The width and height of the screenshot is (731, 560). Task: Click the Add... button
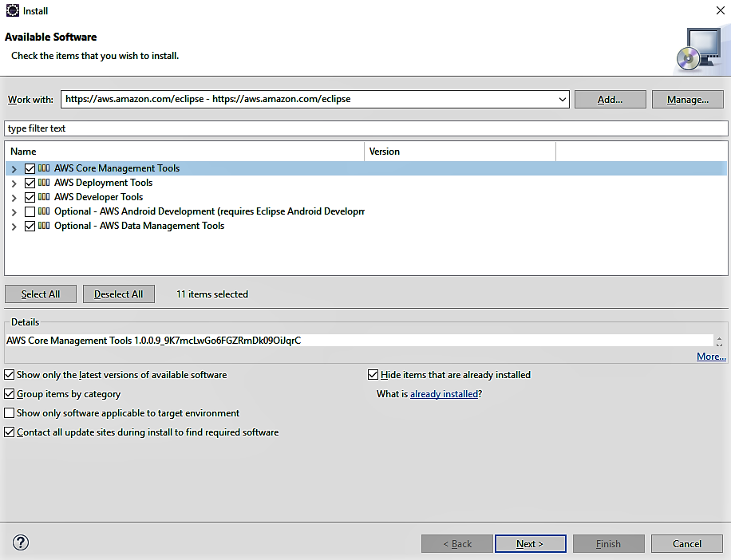click(610, 99)
